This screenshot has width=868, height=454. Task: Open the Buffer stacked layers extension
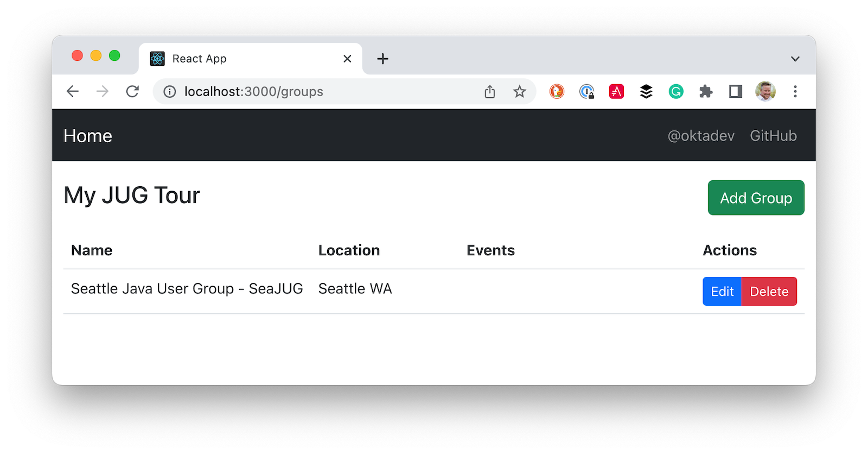point(646,92)
